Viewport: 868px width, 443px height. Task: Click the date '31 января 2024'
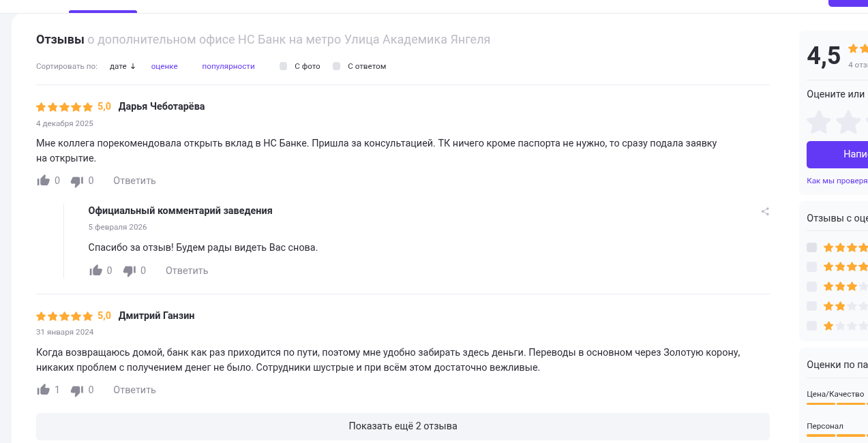[65, 332]
